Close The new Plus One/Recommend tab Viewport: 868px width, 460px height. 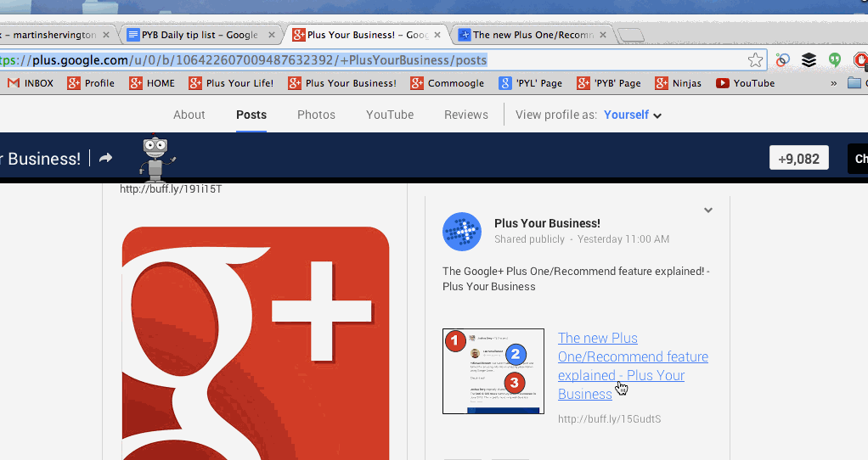(x=603, y=35)
